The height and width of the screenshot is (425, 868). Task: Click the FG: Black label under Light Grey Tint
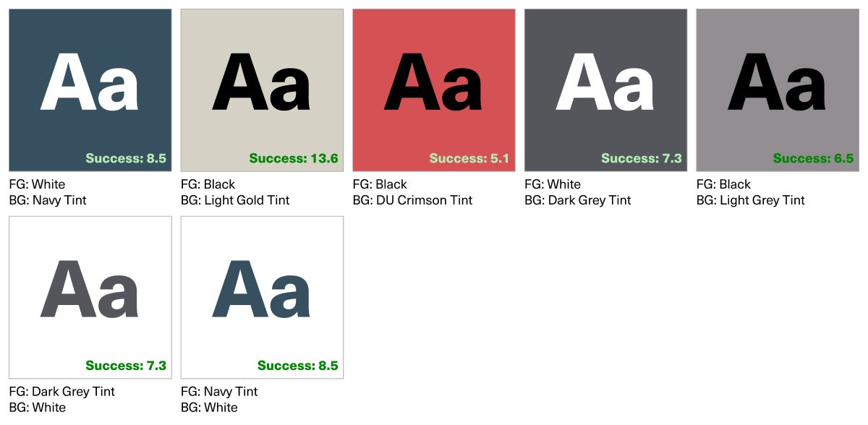pos(724,184)
